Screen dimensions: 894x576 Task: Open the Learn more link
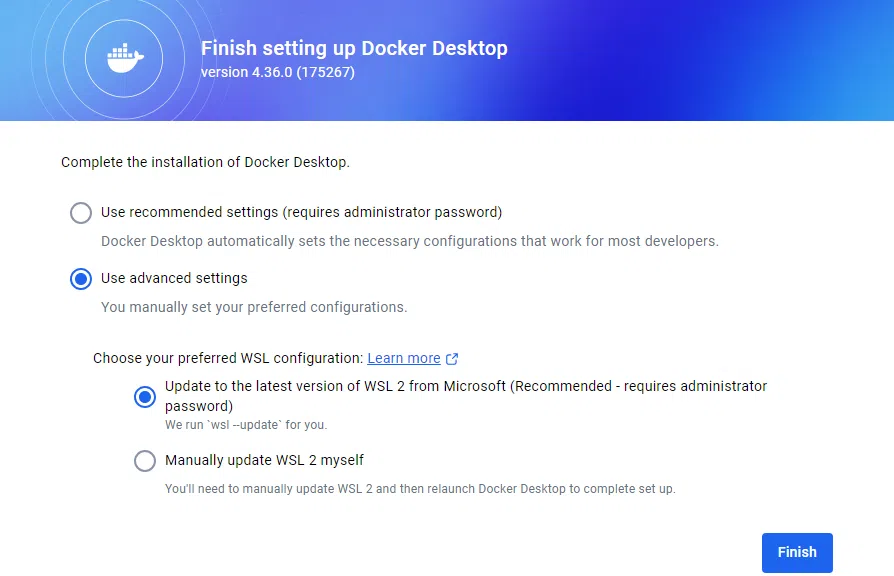(405, 358)
